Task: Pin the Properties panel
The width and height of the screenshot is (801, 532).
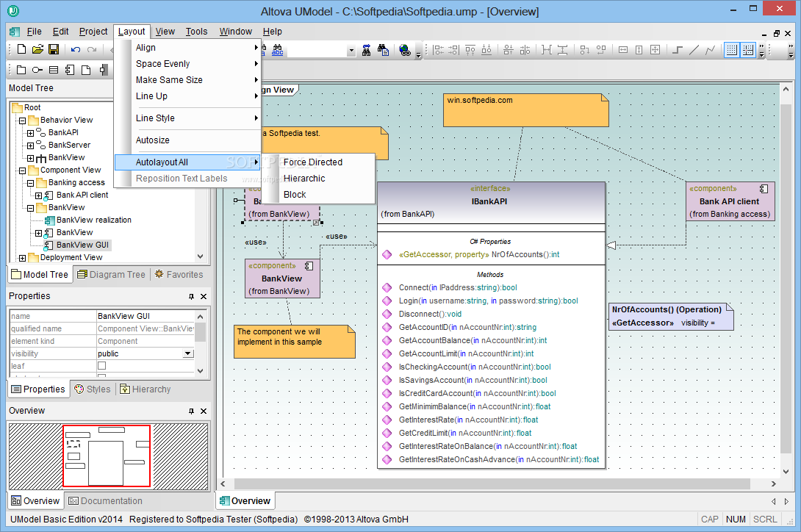Action: click(191, 296)
